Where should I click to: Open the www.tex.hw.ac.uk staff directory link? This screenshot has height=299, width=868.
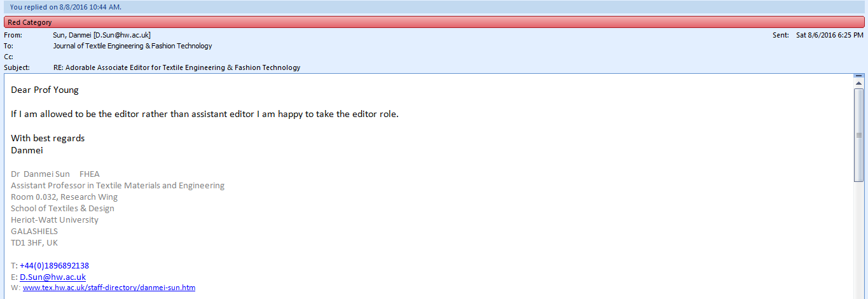tap(109, 288)
